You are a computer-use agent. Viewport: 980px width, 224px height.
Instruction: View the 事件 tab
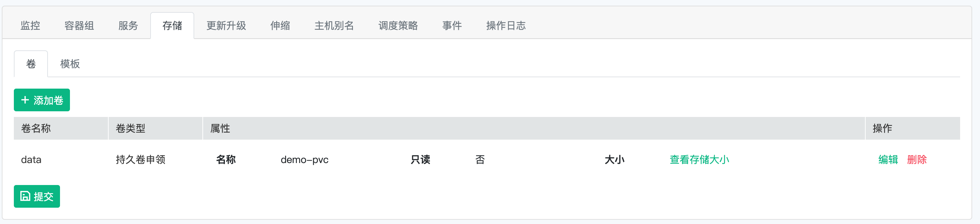click(452, 26)
